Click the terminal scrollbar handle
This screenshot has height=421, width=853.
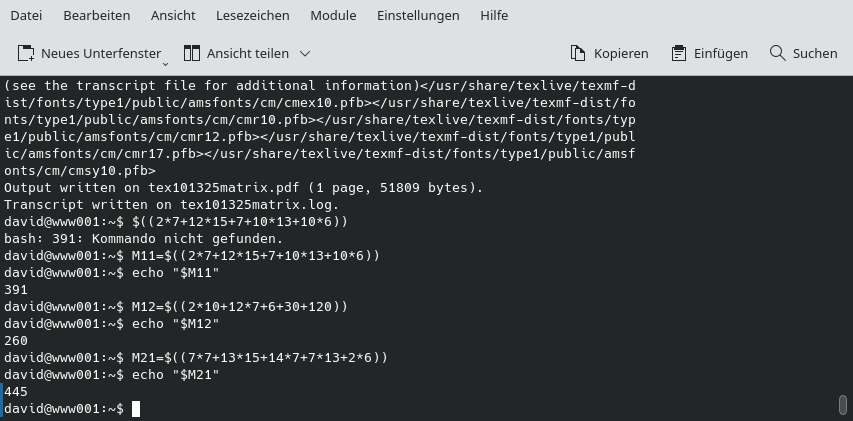pyautogui.click(x=842, y=404)
